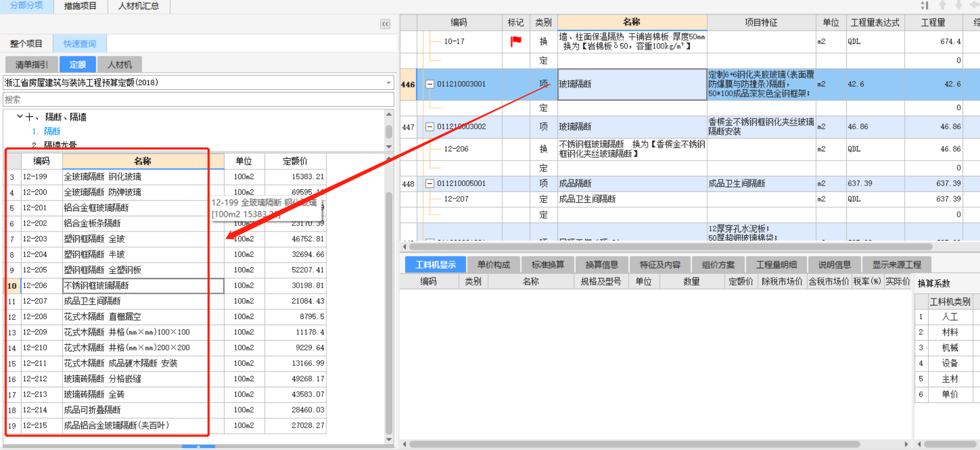
Task: Click scroll-down arrow of category tree scrollbar
Action: pos(389,147)
